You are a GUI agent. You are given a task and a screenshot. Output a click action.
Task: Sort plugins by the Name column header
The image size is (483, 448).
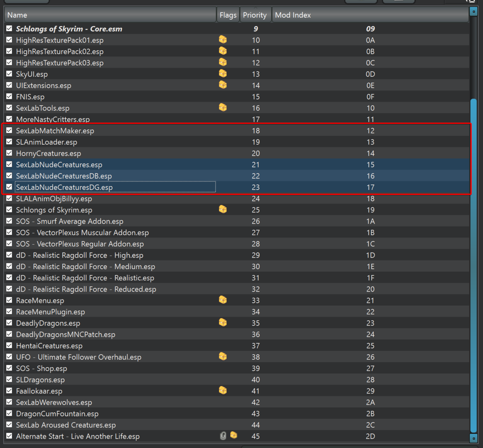[110, 15]
